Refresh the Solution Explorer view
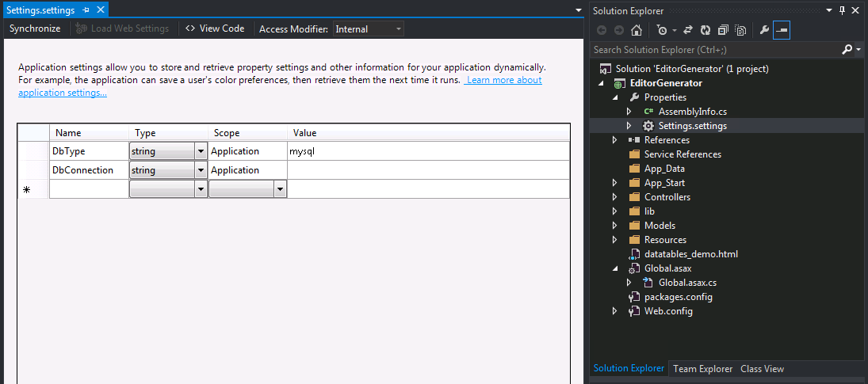The image size is (868, 384). point(705,30)
